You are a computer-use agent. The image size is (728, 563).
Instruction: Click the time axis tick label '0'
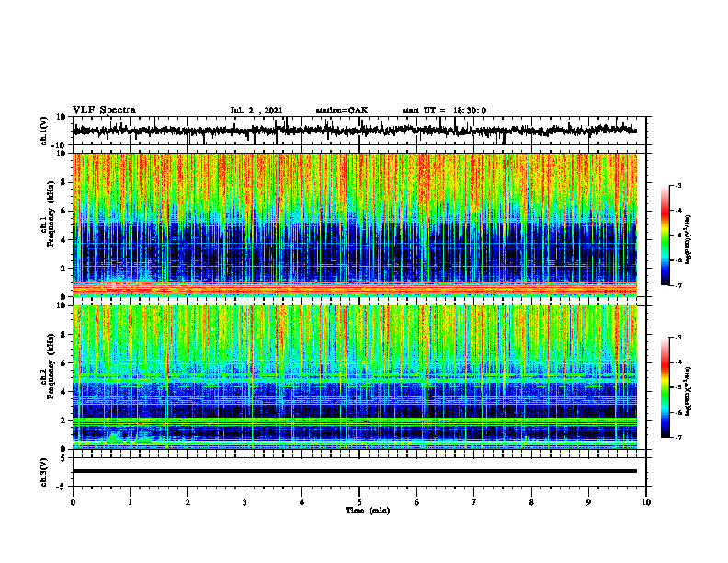pos(73,502)
